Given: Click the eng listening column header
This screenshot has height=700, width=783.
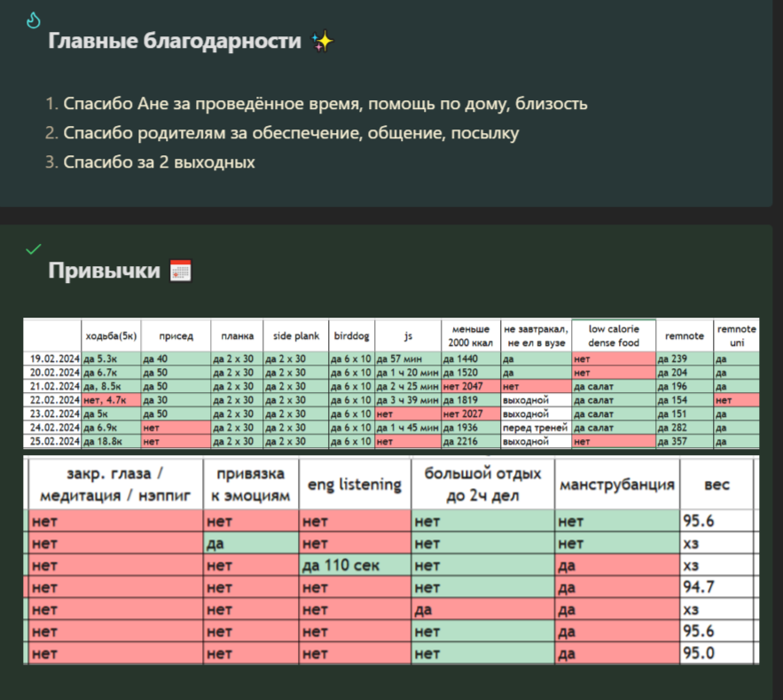Looking at the screenshot, I should [x=355, y=484].
